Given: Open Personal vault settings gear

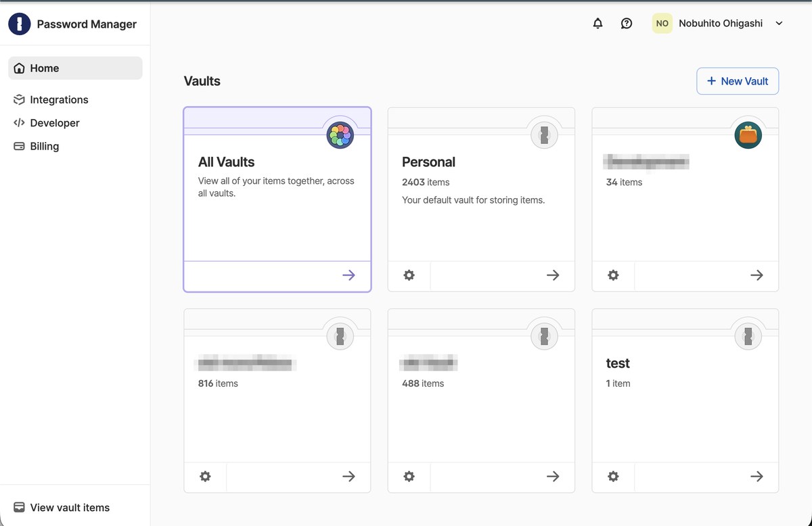Looking at the screenshot, I should pos(409,275).
